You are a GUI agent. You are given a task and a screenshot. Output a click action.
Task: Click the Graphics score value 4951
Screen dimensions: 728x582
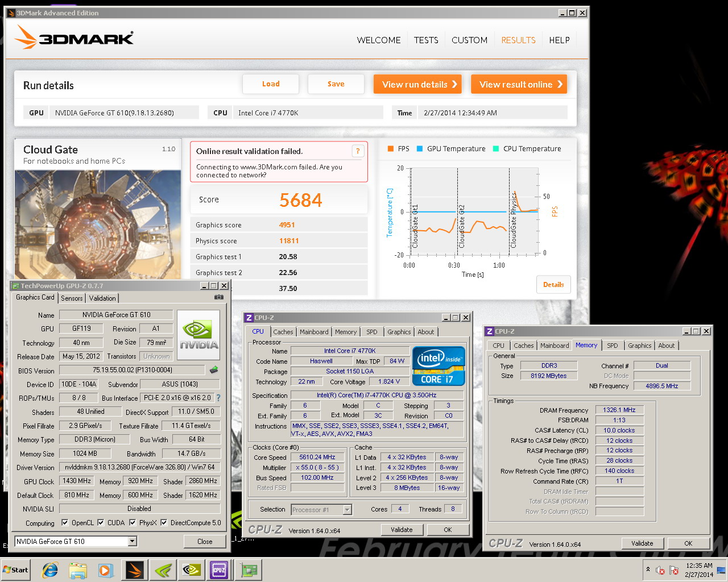pos(287,225)
